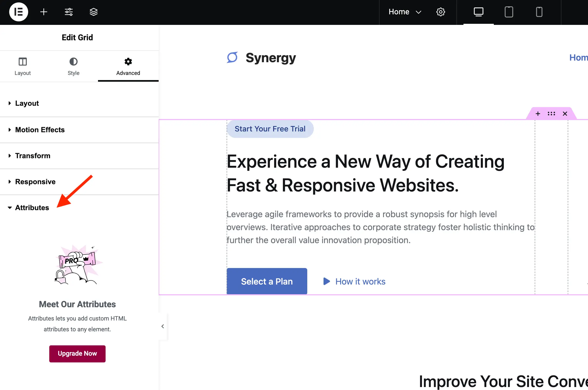
Task: Click the Upgrade Now button
Action: pyautogui.click(x=77, y=353)
